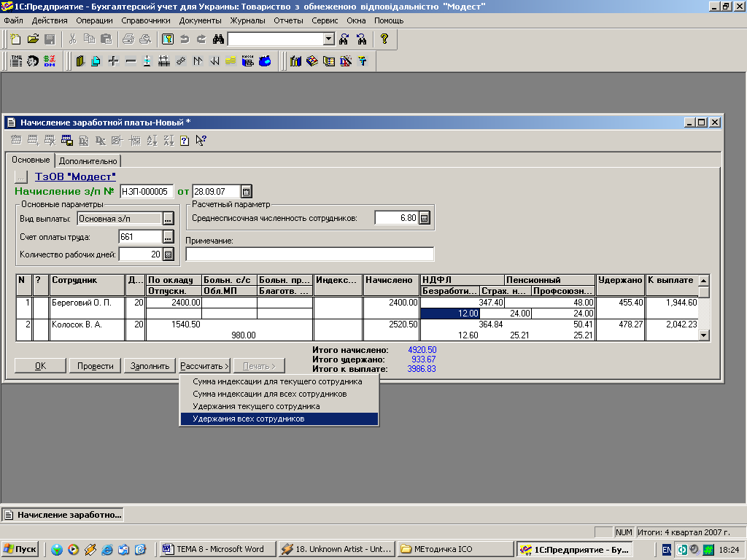The width and height of the screenshot is (747, 560).
Task: Click the cursor question mark help icon
Action: point(201,141)
